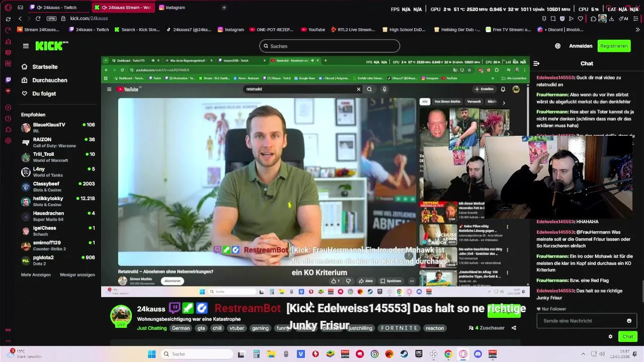This screenshot has width=644, height=362.
Task: Open RAIZON Call of Duty channel
Action: pos(58,142)
